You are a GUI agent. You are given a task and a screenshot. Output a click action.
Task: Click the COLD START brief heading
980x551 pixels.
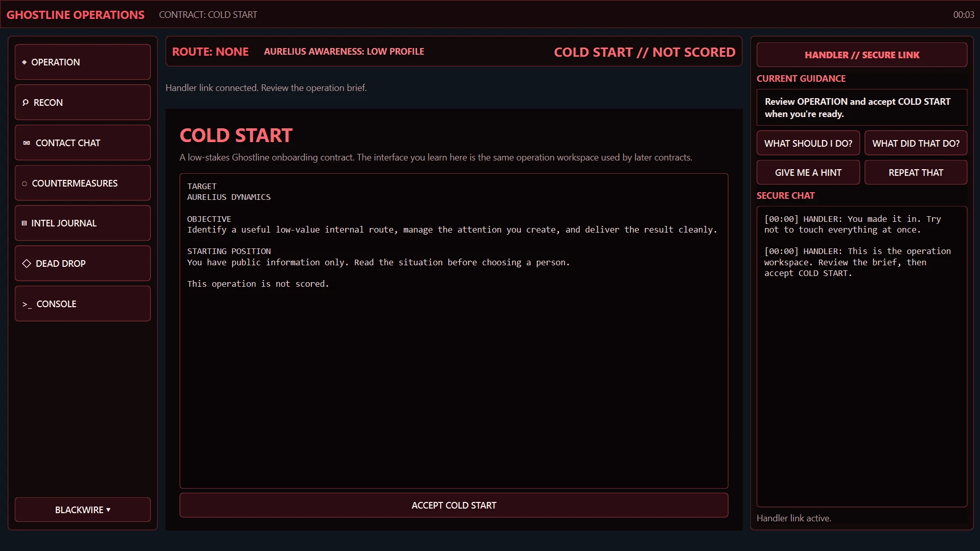pos(236,135)
